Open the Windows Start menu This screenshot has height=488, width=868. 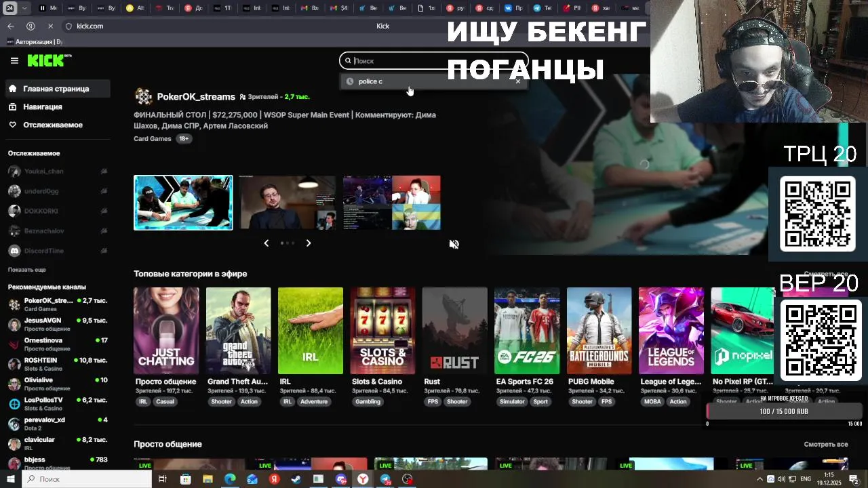(10, 479)
